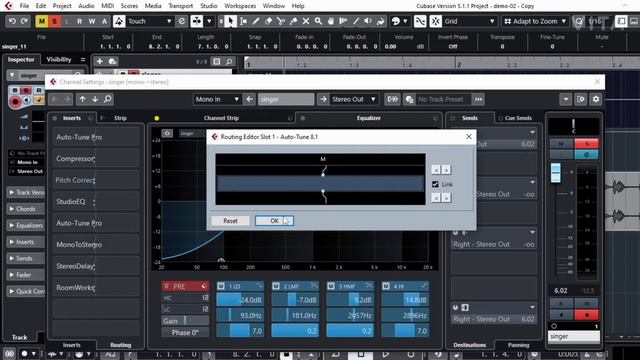The width and height of the screenshot is (640, 360).
Task: Select the StudioEQ insert slot
Action: tap(96, 202)
